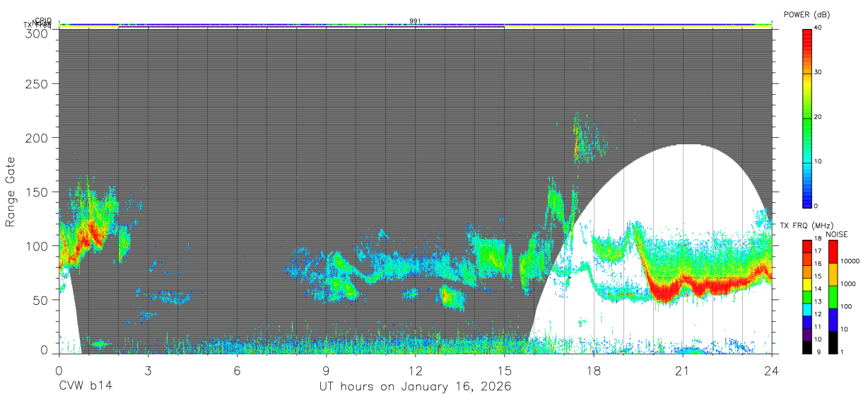The height and width of the screenshot is (401, 868).
Task: Click the "40" tick on POWER color bar
Action: [x=819, y=28]
